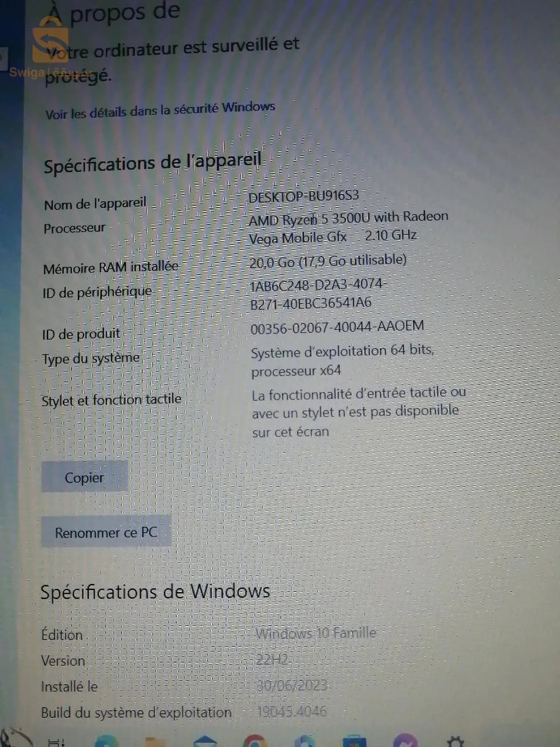The height and width of the screenshot is (747, 560).
Task: Click the product ID 00356-02067-40044-AAOEM
Action: pyautogui.click(x=337, y=327)
